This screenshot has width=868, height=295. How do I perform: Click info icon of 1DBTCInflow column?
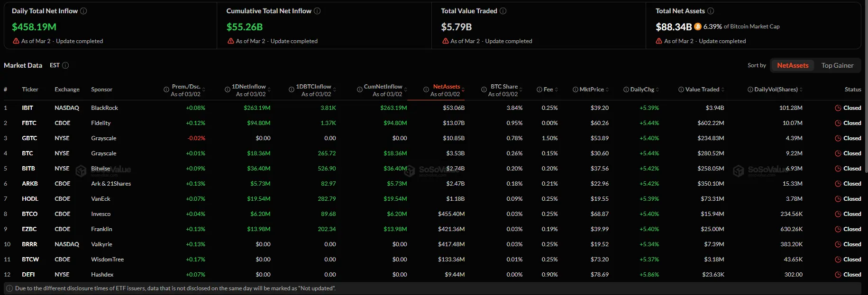point(292,89)
